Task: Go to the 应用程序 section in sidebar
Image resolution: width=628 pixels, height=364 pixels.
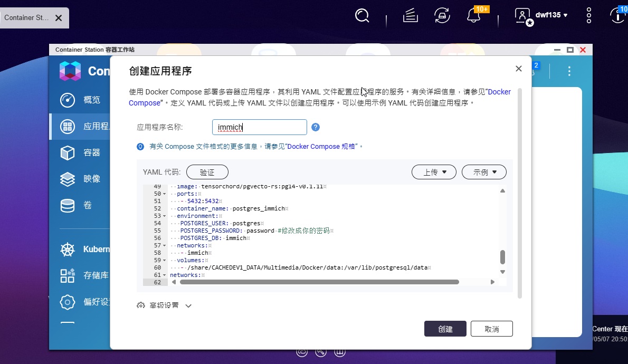Action: [80, 127]
